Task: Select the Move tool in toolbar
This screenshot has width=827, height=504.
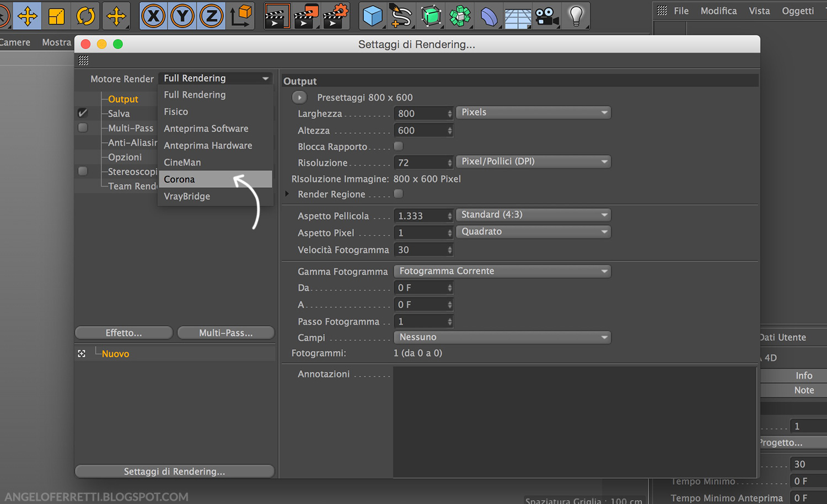Action: (x=27, y=16)
